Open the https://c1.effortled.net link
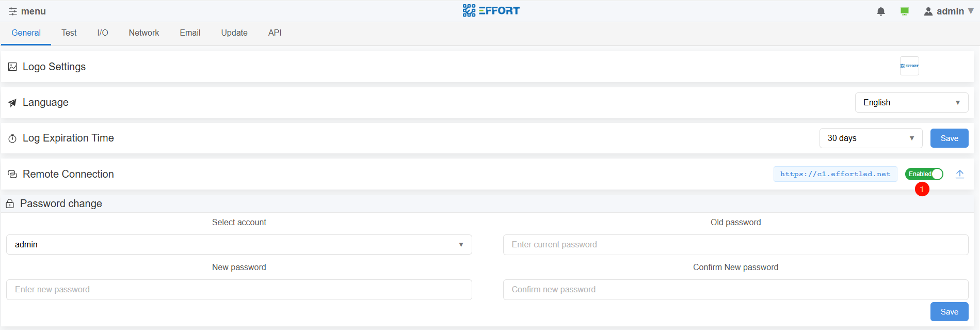The width and height of the screenshot is (980, 330). [x=835, y=174]
